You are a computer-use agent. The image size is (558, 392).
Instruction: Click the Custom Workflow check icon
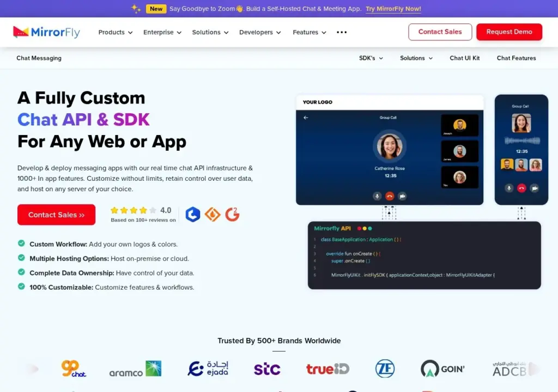(21, 243)
